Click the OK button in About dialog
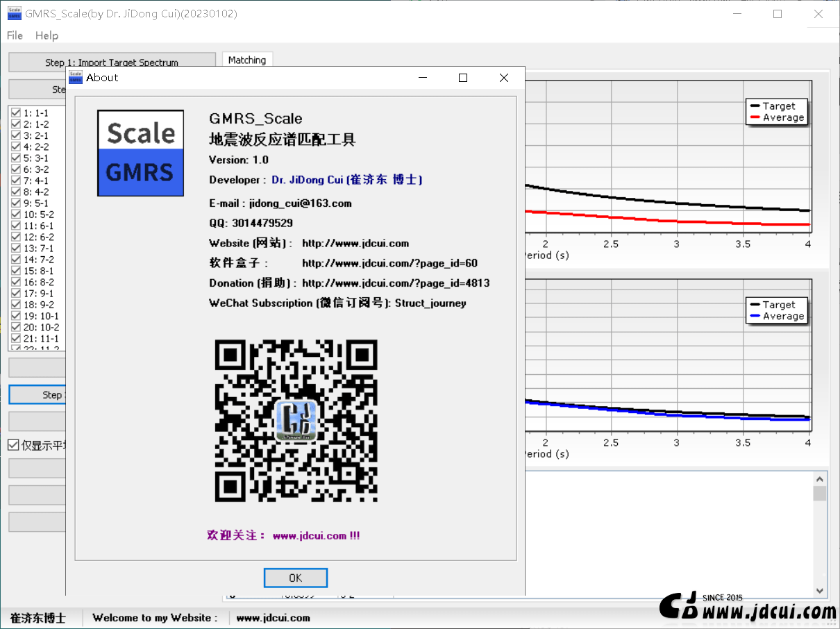Screen dimensions: 840x629 (x=295, y=578)
